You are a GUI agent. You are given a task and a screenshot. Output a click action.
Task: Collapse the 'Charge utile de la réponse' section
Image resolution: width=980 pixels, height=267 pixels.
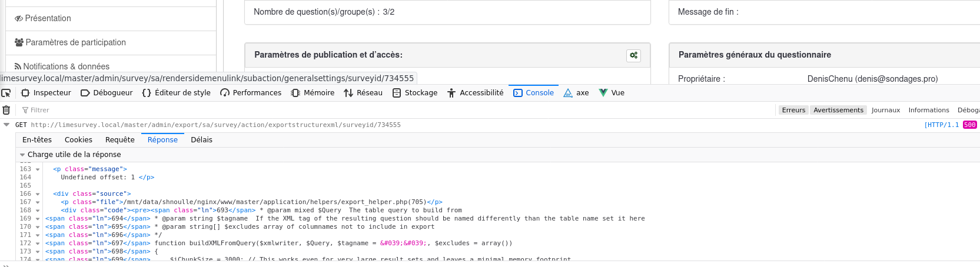(22, 155)
